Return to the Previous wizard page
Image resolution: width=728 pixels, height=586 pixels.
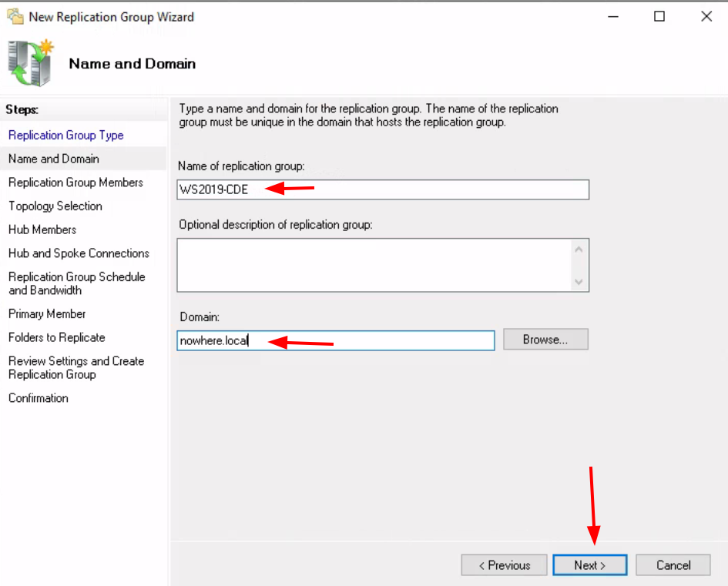point(505,565)
